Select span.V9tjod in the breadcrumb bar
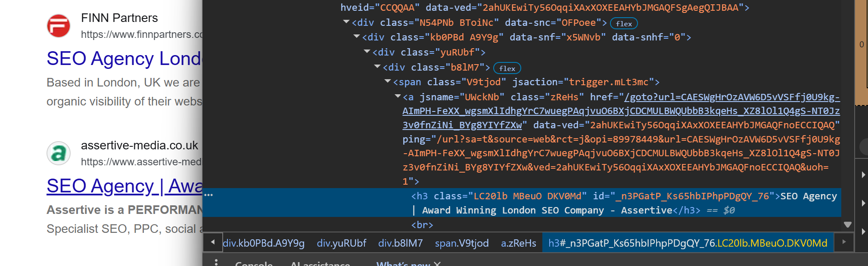Screen dimensions: 868x266 click(x=462, y=243)
